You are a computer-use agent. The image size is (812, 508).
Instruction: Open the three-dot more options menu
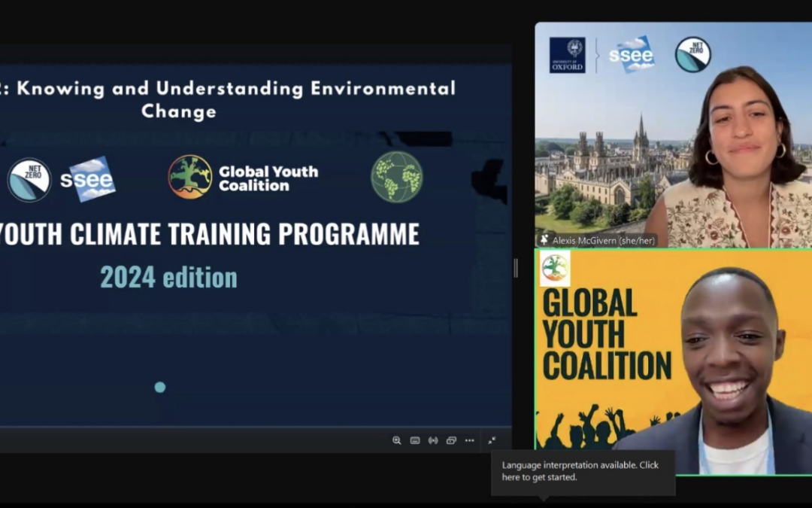[x=469, y=440]
